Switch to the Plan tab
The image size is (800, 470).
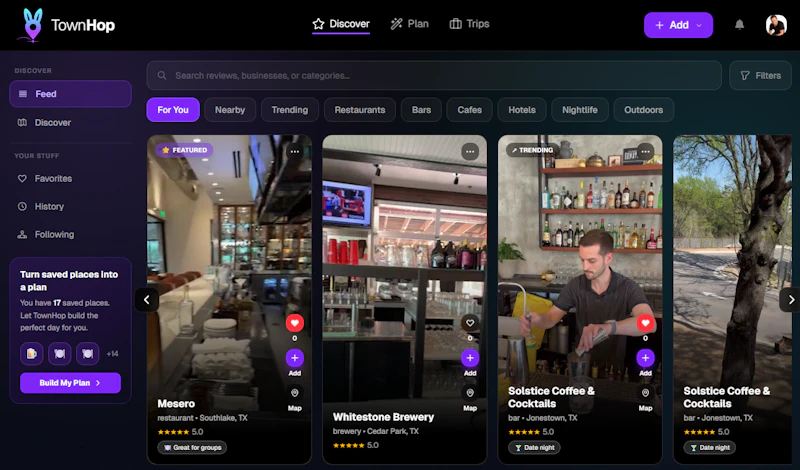tap(410, 24)
